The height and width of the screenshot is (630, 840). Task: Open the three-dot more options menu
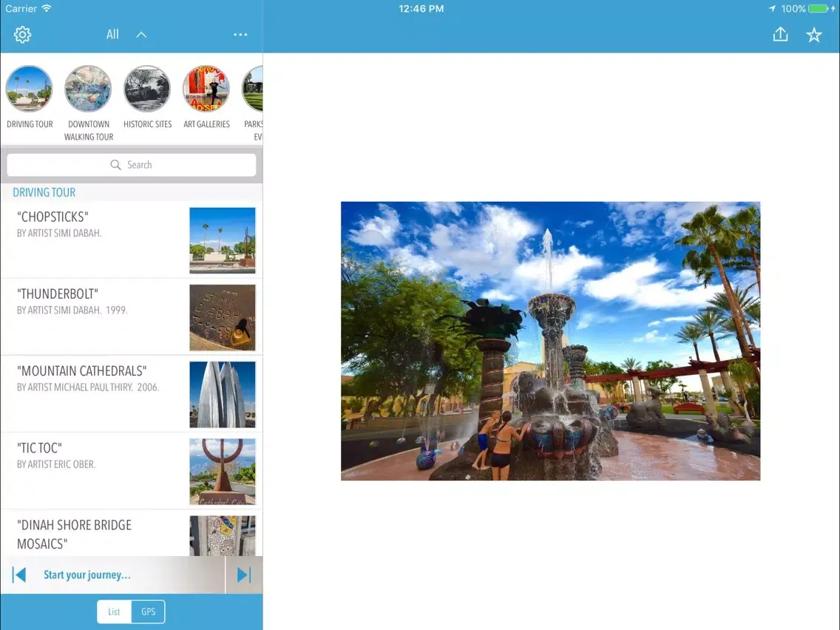click(x=240, y=35)
